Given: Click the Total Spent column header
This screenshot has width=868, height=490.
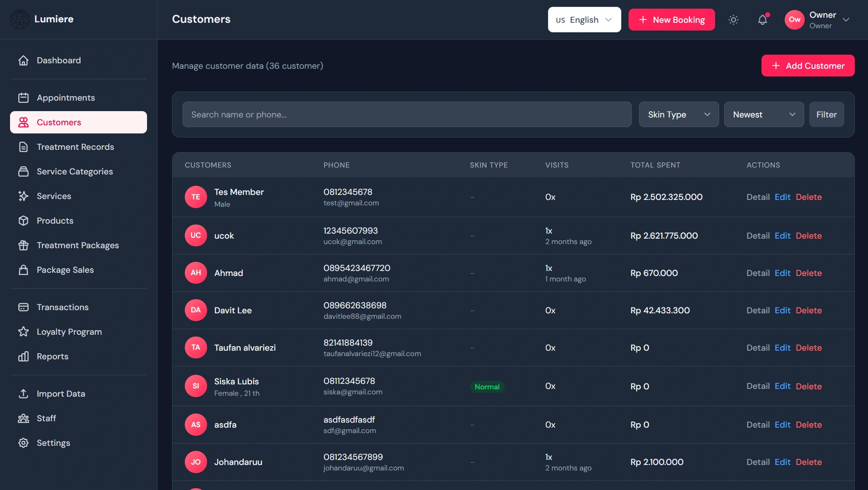Looking at the screenshot, I should point(655,165).
